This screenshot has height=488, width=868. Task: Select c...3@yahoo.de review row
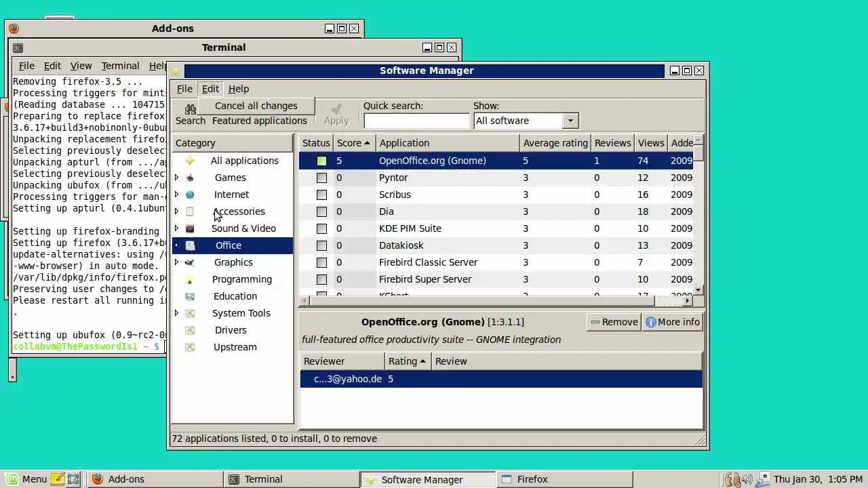click(x=501, y=379)
